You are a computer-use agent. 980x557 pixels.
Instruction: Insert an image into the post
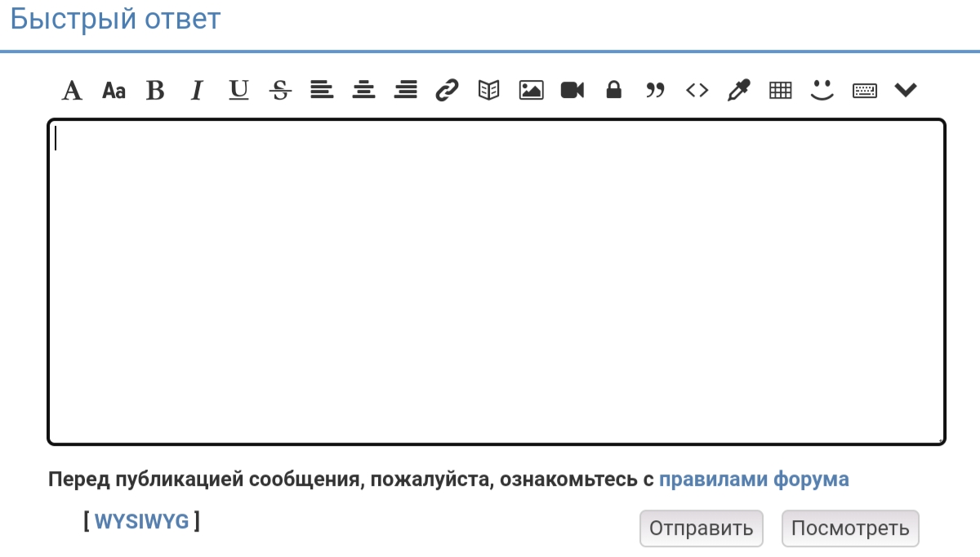pyautogui.click(x=531, y=90)
